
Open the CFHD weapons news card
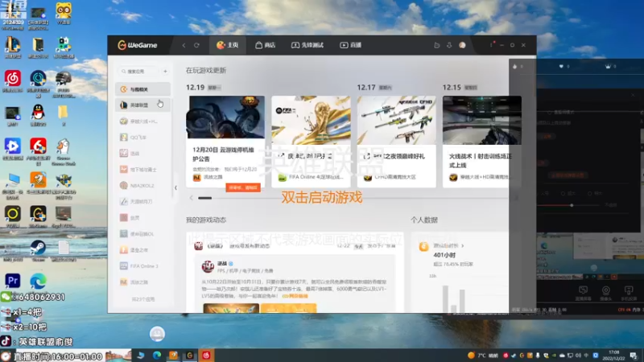(x=396, y=142)
